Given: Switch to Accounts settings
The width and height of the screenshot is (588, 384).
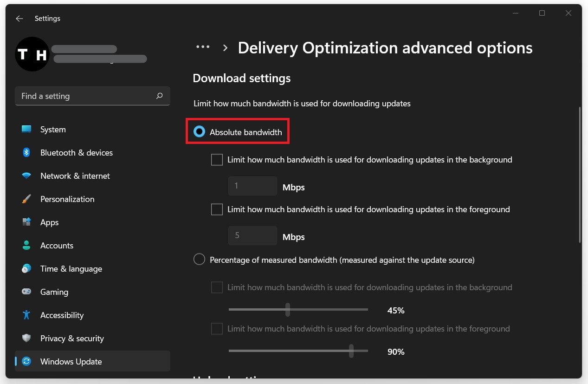Looking at the screenshot, I should tap(93, 246).
